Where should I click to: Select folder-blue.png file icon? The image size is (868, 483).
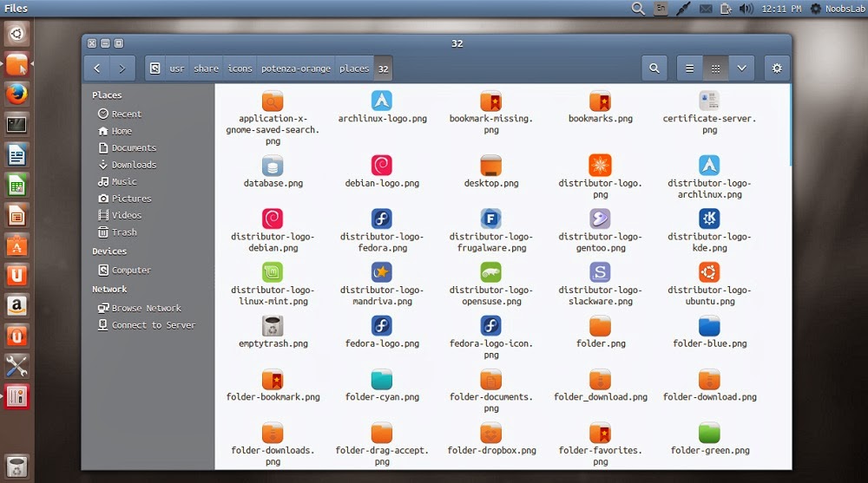coord(709,326)
